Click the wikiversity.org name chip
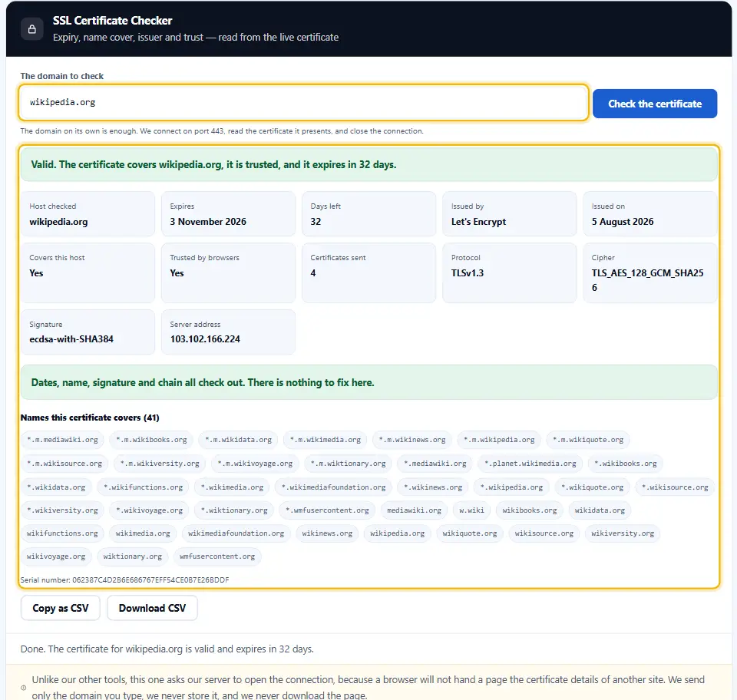 pos(623,533)
